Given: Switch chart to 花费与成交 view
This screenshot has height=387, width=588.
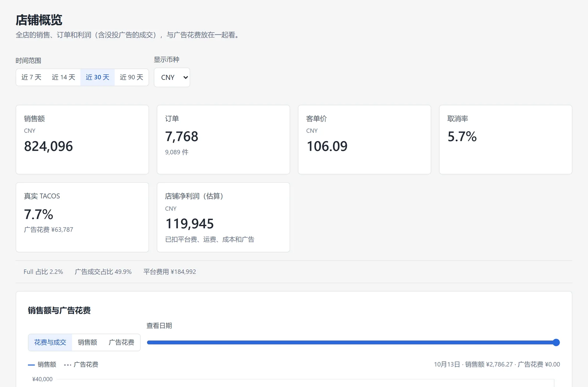Looking at the screenshot, I should [50, 343].
